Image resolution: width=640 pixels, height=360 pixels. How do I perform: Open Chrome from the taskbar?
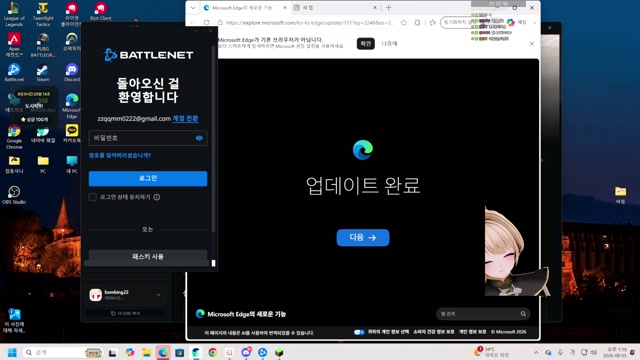click(x=213, y=352)
